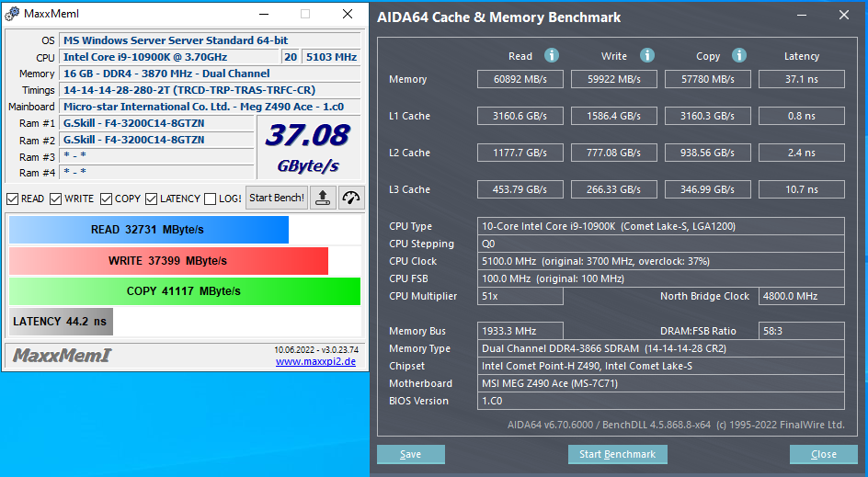Click Memory Read value 60892 MB/s
Viewport: 868px width, 477px height.
(520, 79)
